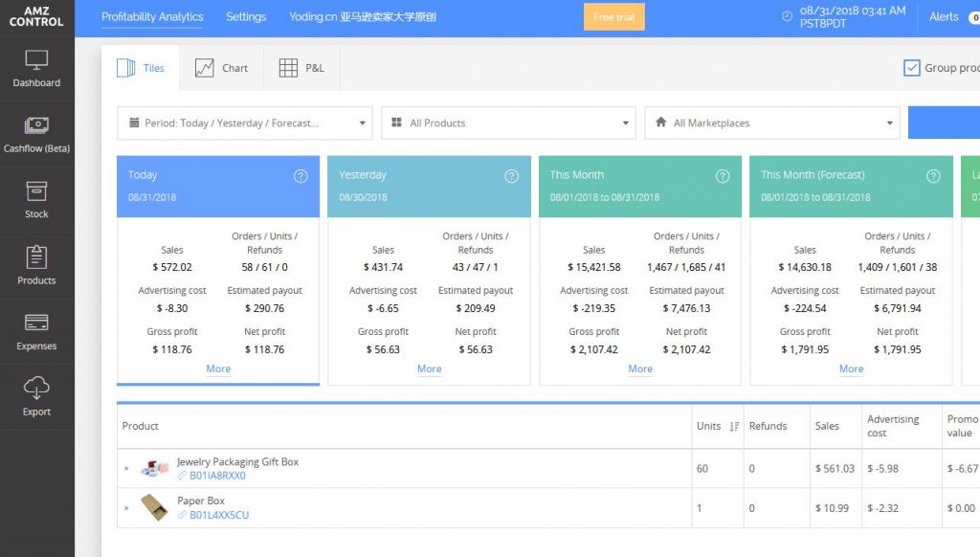
Task: Expand the Paper Box row
Action: coord(126,508)
